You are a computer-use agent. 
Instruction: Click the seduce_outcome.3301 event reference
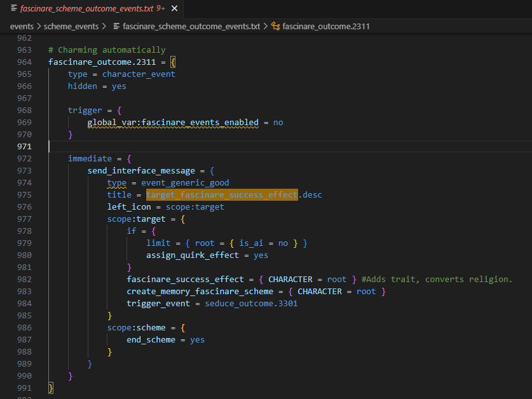[x=251, y=304]
